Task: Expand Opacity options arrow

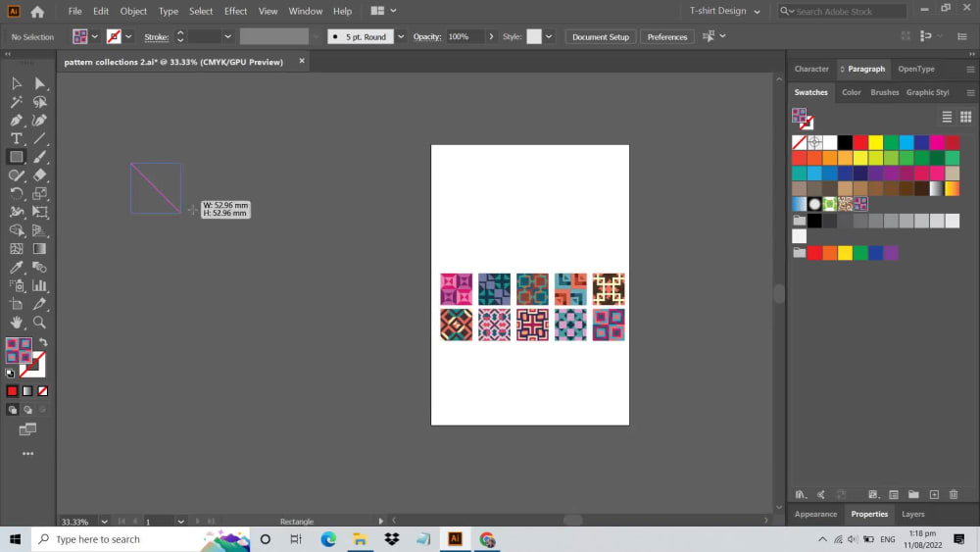Action: point(491,37)
